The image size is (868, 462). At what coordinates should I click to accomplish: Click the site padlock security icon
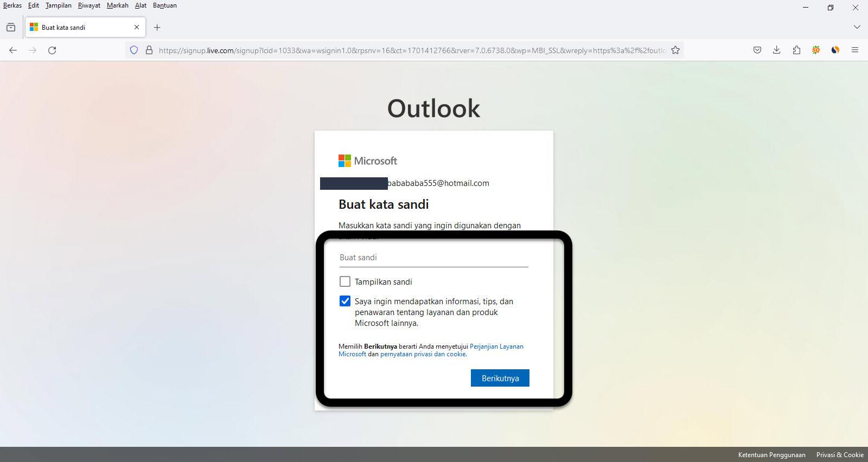coord(149,50)
